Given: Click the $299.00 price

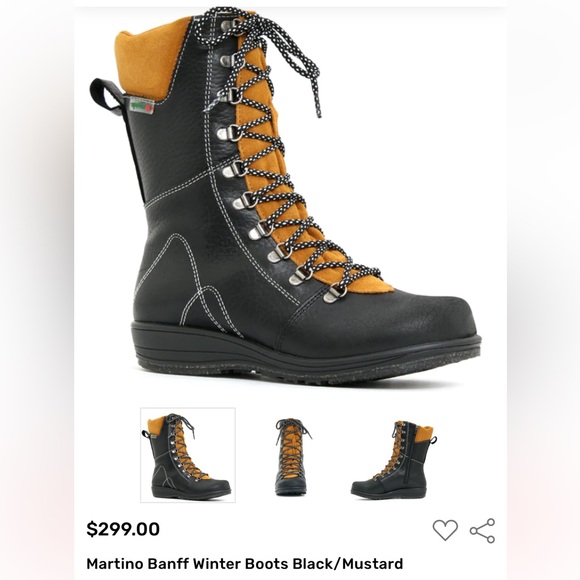Looking at the screenshot, I should (x=123, y=529).
